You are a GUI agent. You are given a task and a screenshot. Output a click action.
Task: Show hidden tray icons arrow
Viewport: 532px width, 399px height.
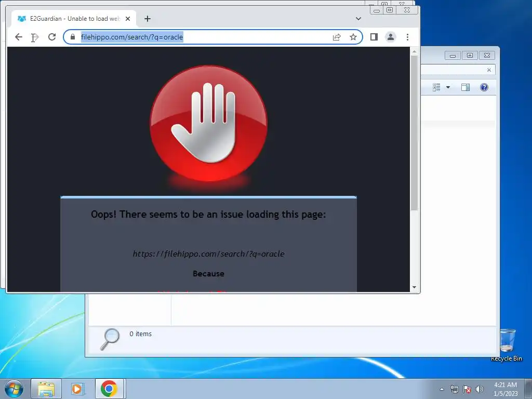coord(442,389)
